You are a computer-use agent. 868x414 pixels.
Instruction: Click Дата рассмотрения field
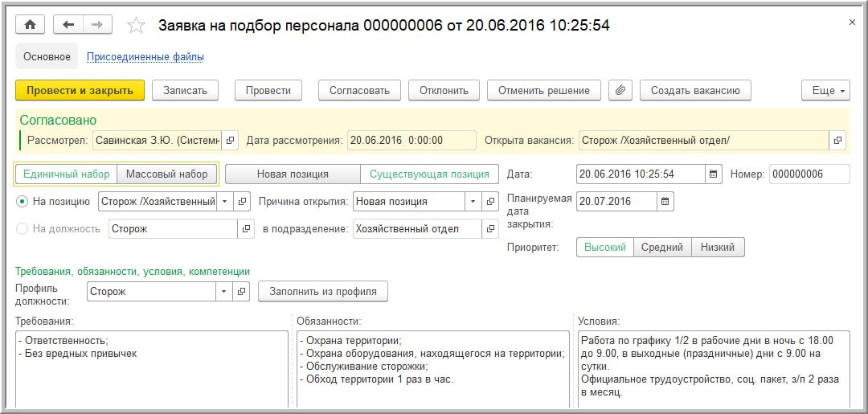(x=411, y=141)
